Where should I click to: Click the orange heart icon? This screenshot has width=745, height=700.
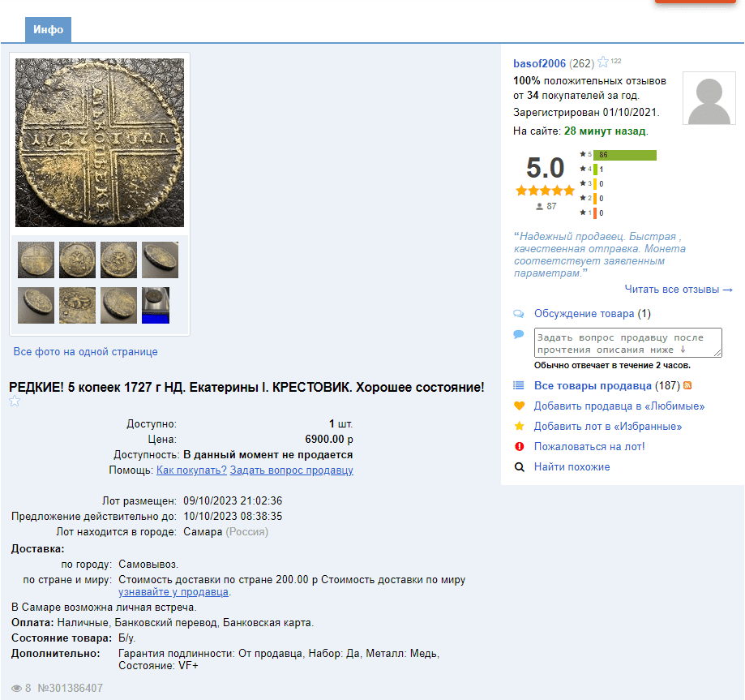click(x=520, y=406)
